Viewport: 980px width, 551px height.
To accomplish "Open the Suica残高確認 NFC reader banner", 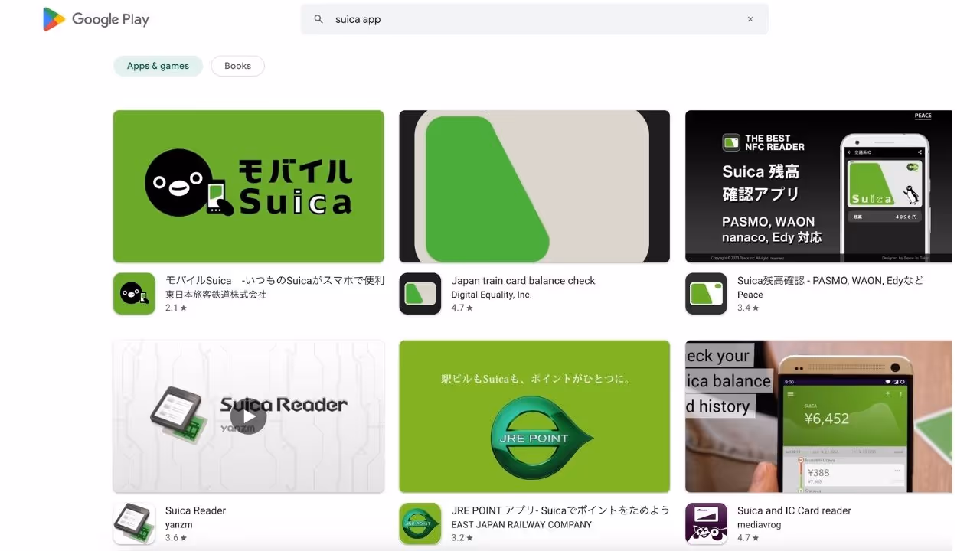I will click(818, 187).
